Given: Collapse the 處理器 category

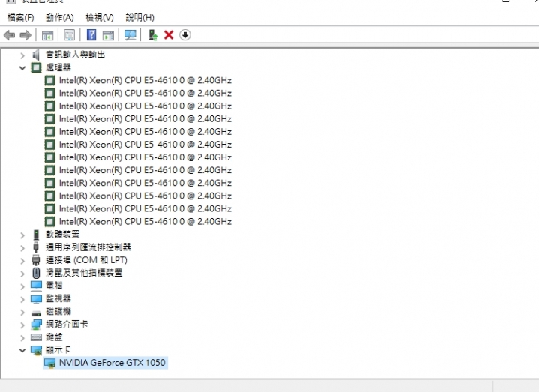Looking at the screenshot, I should pyautogui.click(x=22, y=67).
